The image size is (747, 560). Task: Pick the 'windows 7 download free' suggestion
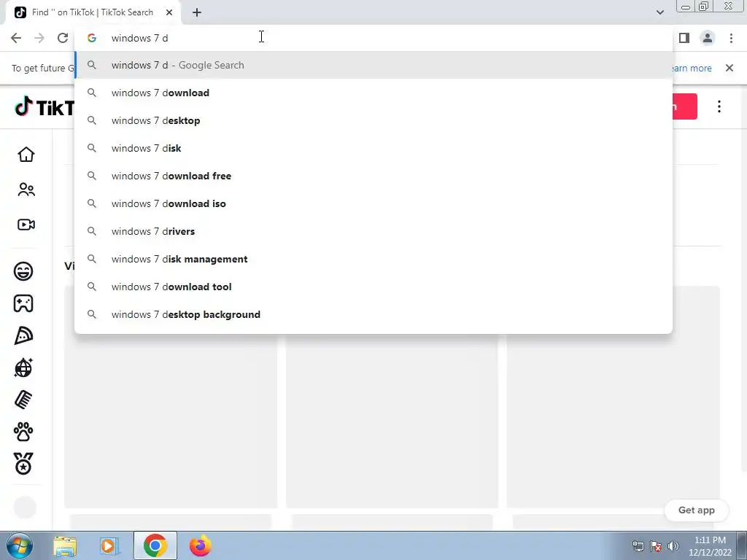click(373, 176)
